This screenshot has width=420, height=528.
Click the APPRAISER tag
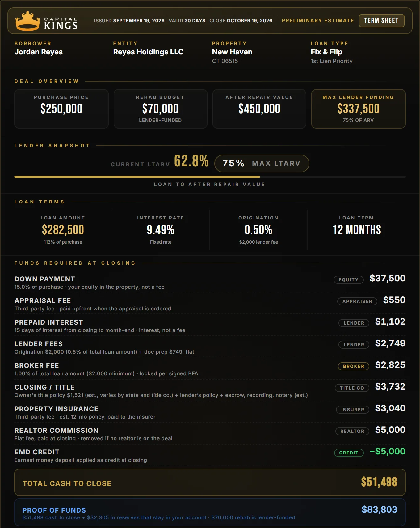(x=357, y=301)
